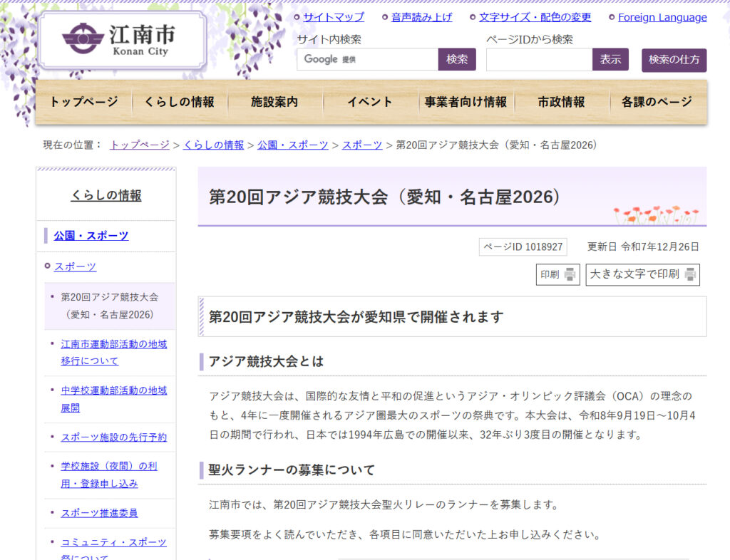Image resolution: width=730 pixels, height=560 pixels.
Task: Switch to Foreign Language page
Action: coord(662,17)
